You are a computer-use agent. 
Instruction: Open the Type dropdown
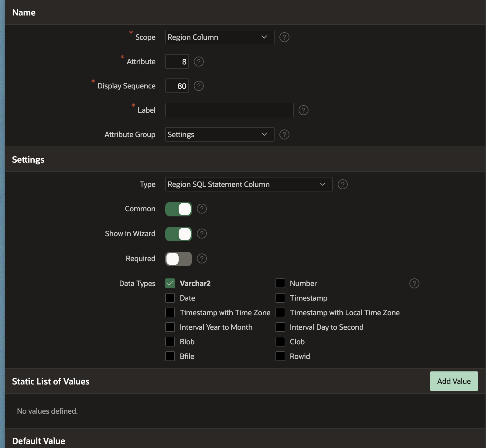(249, 184)
